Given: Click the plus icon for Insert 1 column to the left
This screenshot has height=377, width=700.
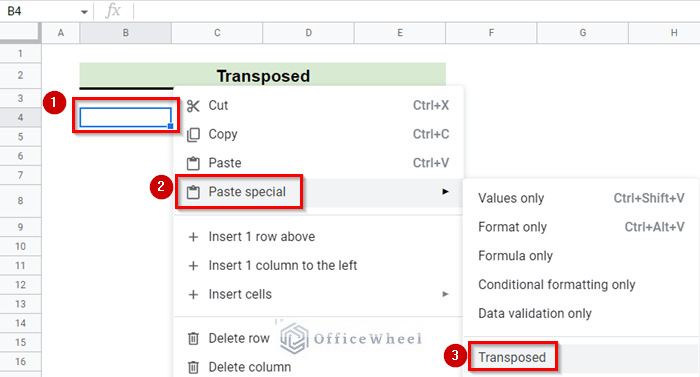Looking at the screenshot, I should tap(193, 266).
